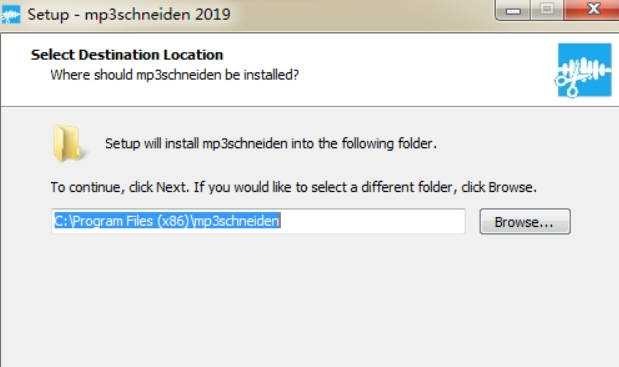Click the Select Destination Location heading
619x367 pixels.
pyautogui.click(x=127, y=55)
